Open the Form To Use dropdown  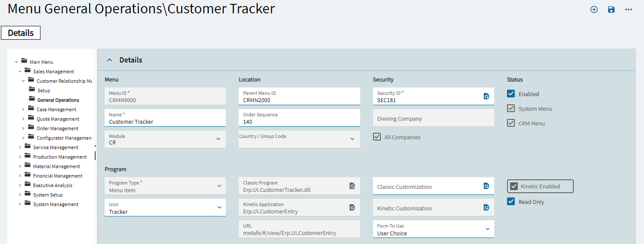tap(487, 229)
